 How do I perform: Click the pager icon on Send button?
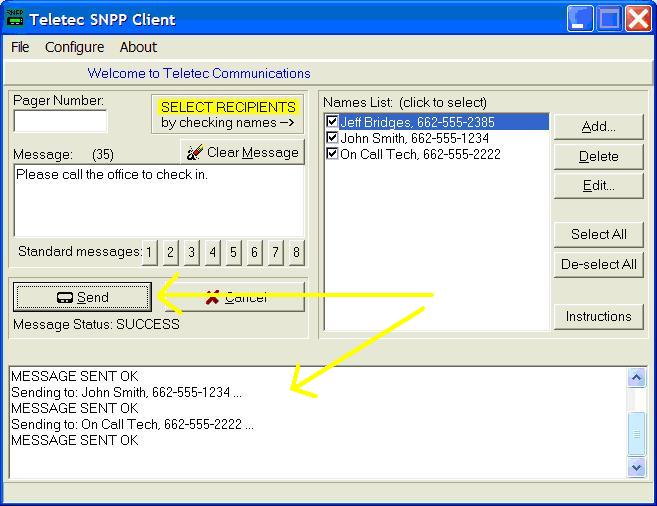pos(65,297)
